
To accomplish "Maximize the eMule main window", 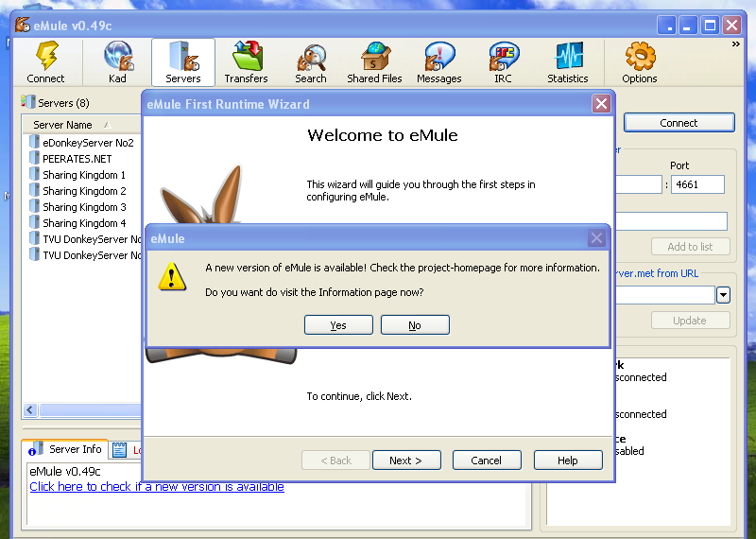I will (x=710, y=25).
